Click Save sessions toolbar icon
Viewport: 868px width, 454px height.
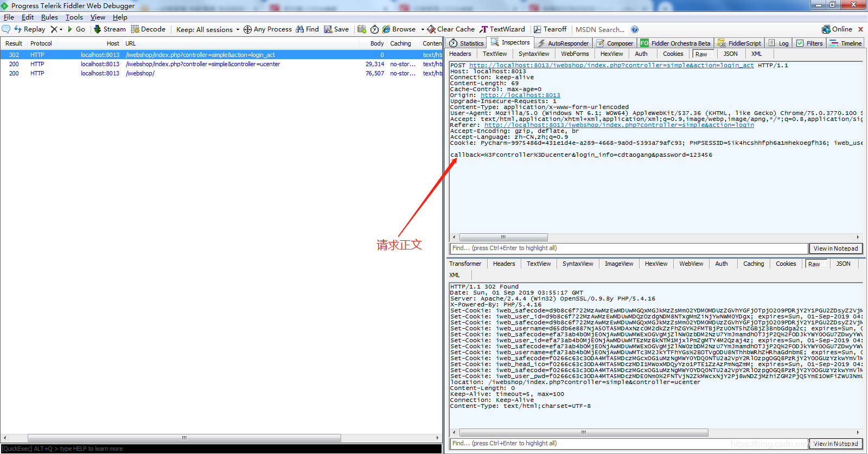pos(336,29)
